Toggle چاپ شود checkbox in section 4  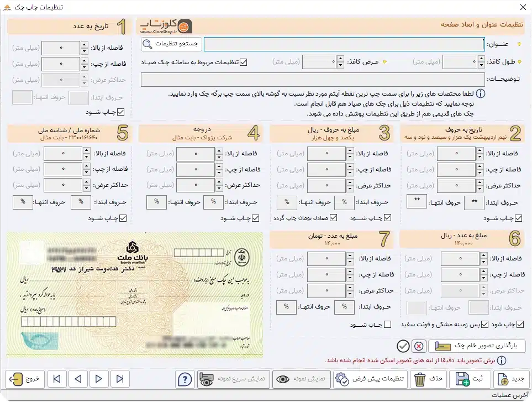point(255,218)
